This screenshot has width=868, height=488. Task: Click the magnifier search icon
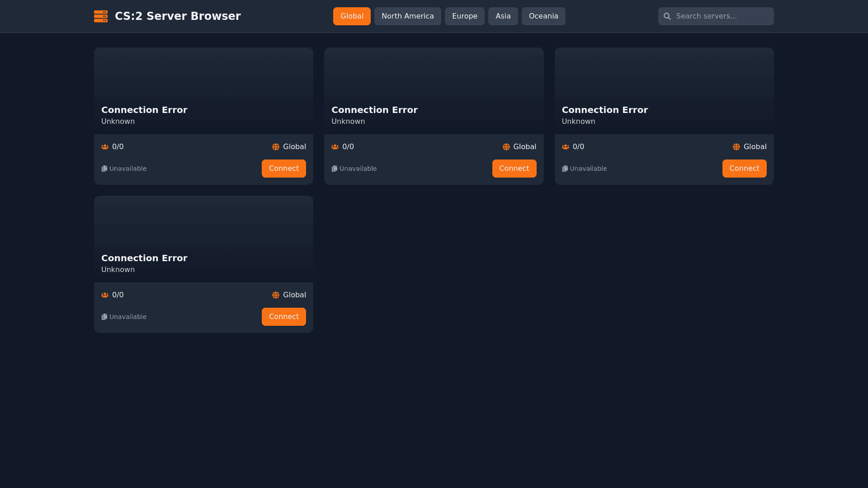click(x=667, y=16)
